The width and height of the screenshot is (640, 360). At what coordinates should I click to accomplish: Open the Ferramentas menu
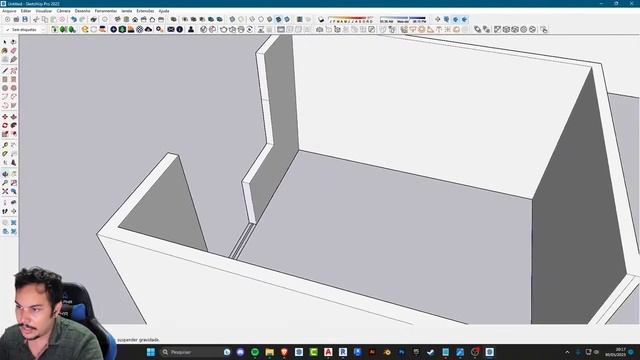click(106, 11)
